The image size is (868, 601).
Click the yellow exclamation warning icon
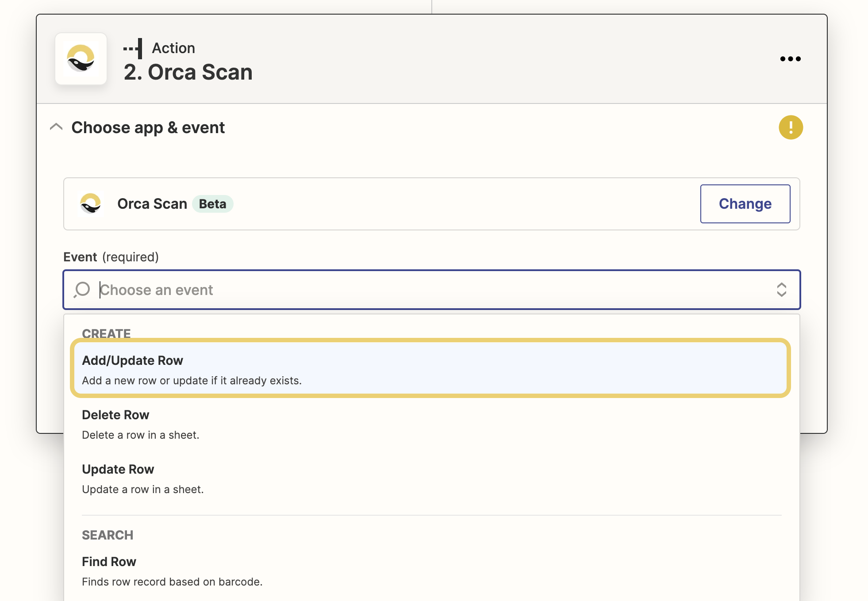click(x=791, y=127)
